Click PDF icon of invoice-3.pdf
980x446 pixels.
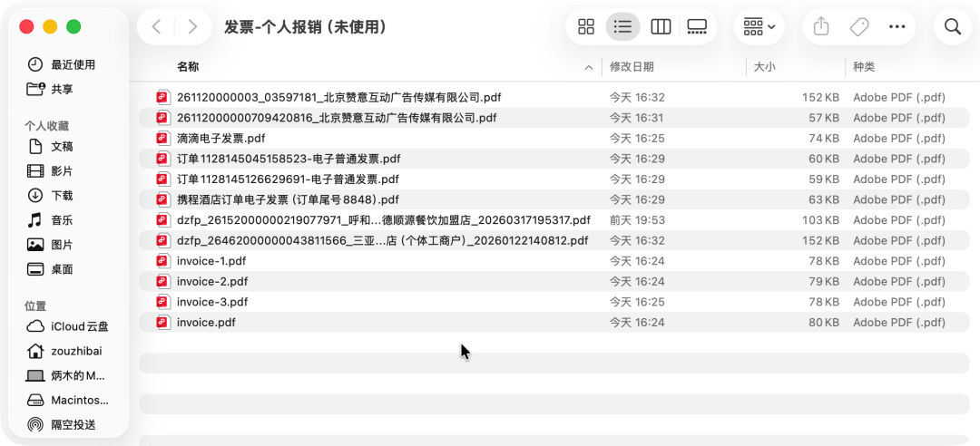point(163,302)
